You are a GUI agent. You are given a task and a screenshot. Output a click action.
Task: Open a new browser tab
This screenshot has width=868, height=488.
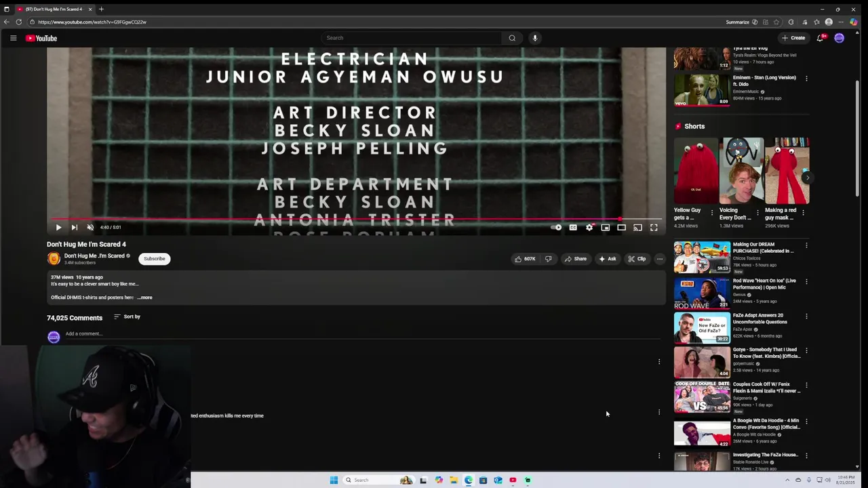(101, 9)
